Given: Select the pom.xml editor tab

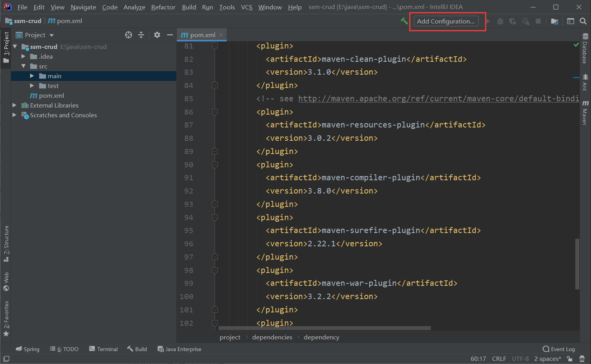Looking at the screenshot, I should tap(202, 35).
